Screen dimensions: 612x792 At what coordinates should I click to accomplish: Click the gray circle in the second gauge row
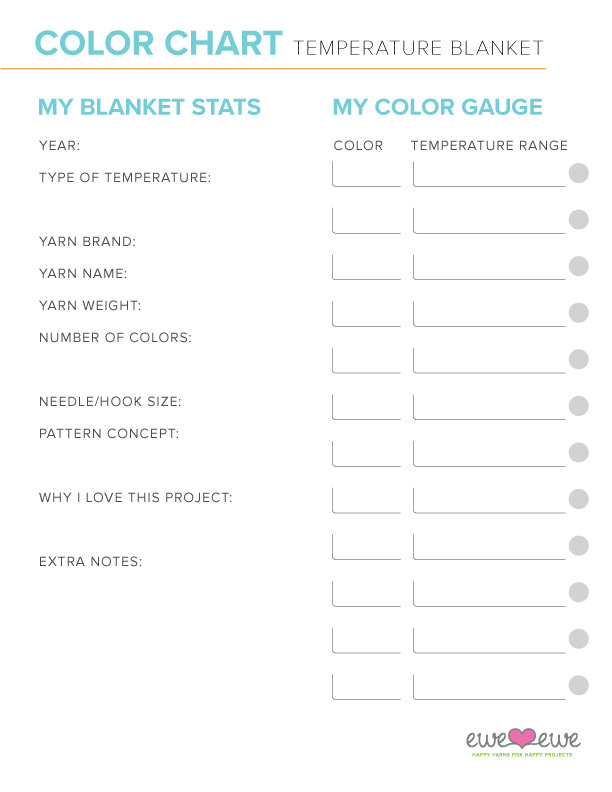578,220
